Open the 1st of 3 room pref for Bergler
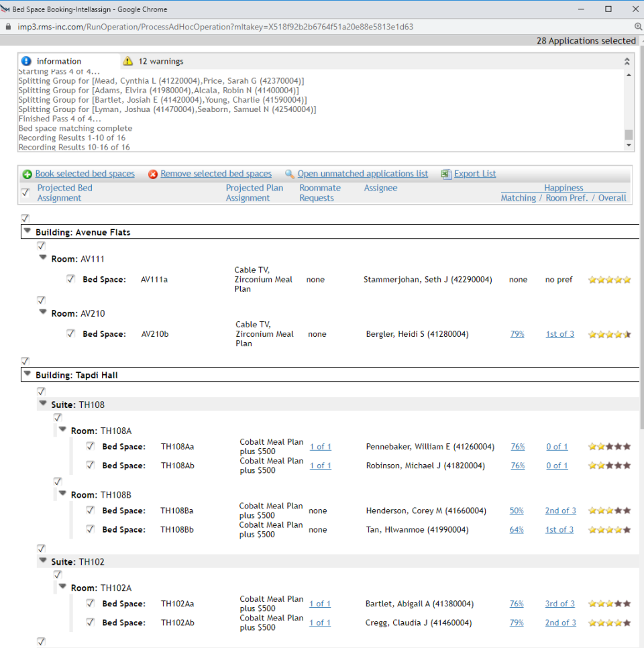This screenshot has height=648, width=644. (x=559, y=334)
